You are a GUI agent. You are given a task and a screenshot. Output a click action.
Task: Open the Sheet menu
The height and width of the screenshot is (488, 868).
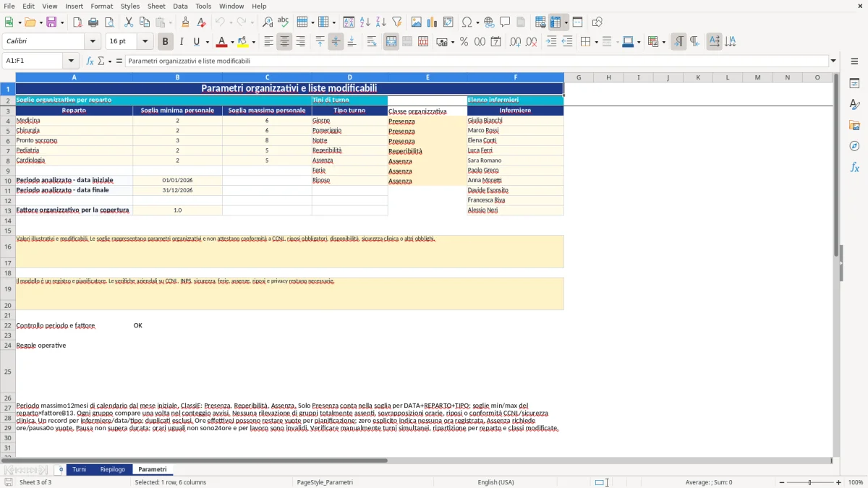point(156,6)
